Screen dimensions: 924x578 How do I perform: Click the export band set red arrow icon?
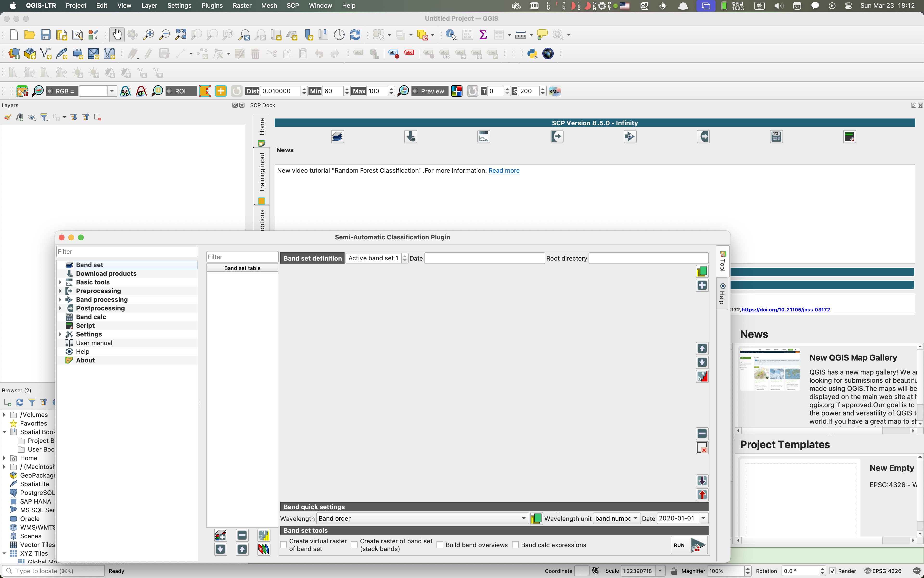point(702,495)
